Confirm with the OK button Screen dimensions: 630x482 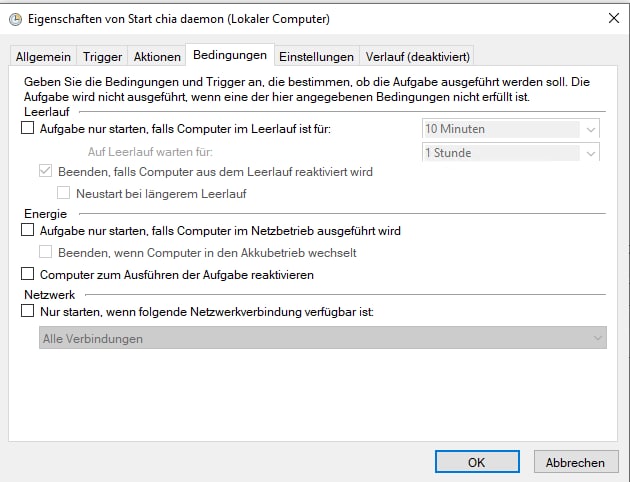(477, 462)
